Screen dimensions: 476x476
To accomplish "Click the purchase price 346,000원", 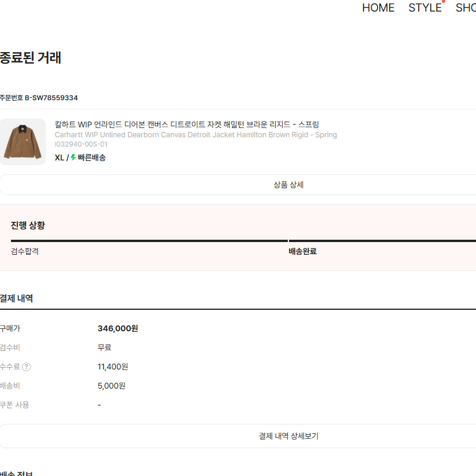I will (x=118, y=328).
